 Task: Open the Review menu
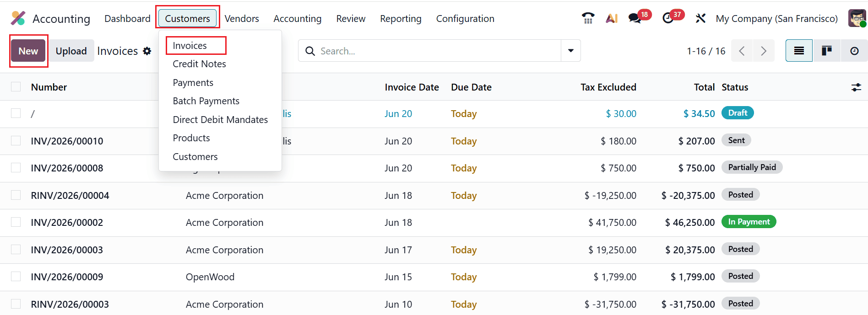(351, 18)
